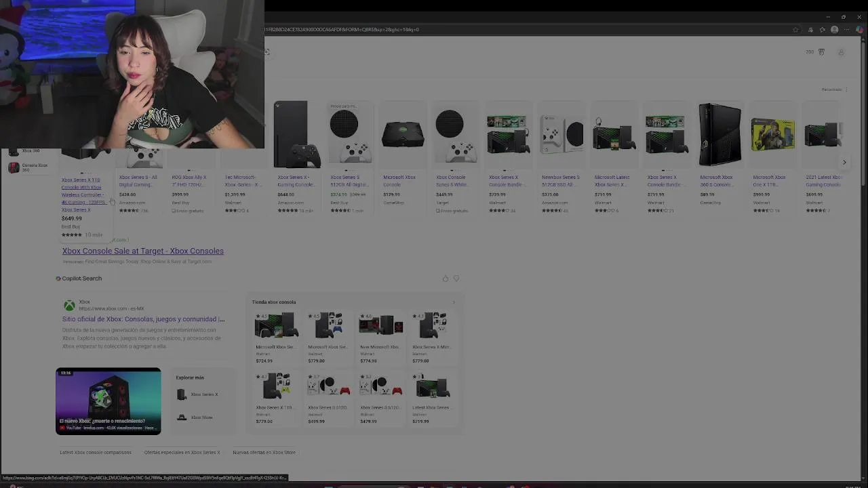
Task: Open Xbox Series S All Digital Amazon listing
Action: click(x=138, y=181)
